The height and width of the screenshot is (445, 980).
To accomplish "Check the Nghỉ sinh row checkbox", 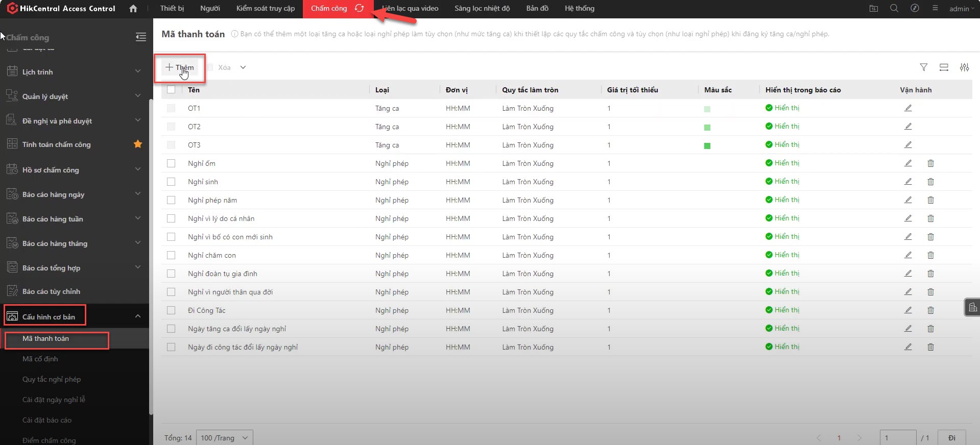I will pos(171,182).
